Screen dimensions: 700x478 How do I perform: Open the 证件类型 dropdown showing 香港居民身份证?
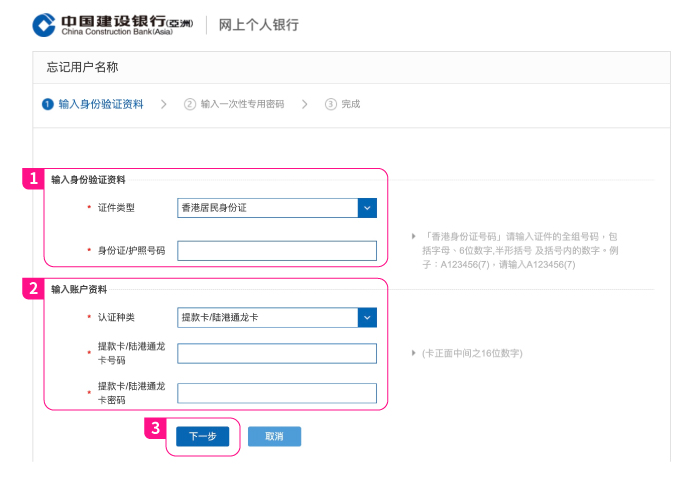(x=267, y=208)
